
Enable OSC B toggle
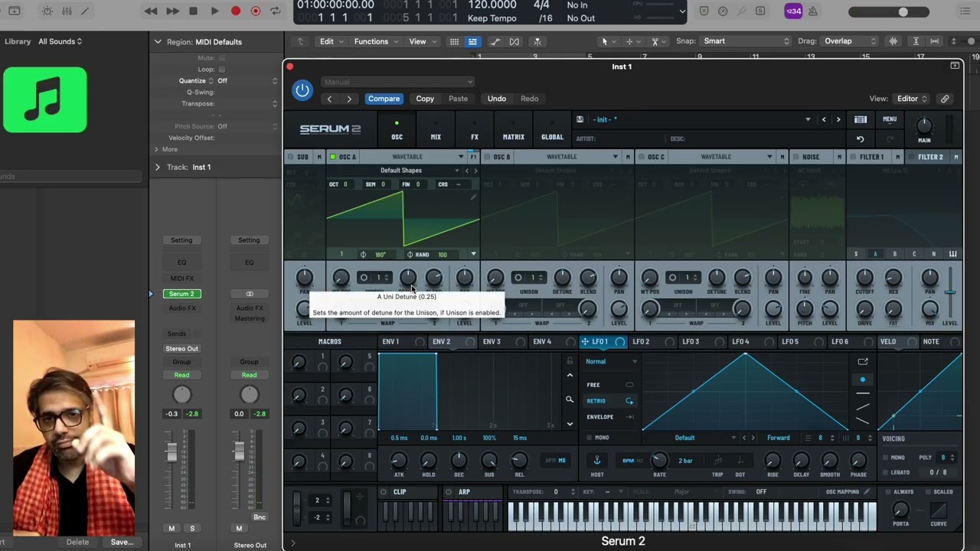(487, 157)
